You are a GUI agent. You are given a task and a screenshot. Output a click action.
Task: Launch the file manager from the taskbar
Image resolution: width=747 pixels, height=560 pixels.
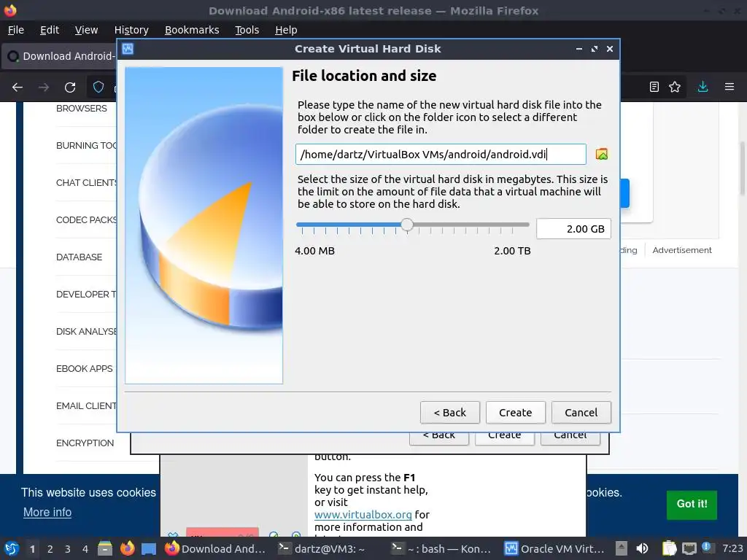pos(105,548)
